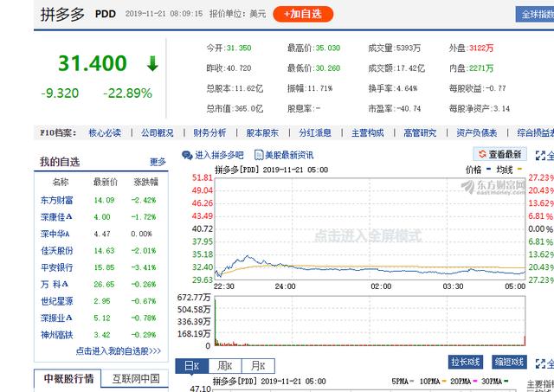Image resolution: width=554 pixels, height=392 pixels.
Task: Open 平安银行 stock in watchlist
Action: point(56,267)
